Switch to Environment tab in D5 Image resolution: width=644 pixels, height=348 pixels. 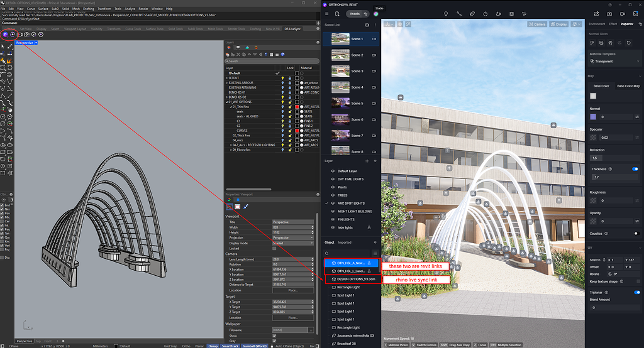click(597, 24)
